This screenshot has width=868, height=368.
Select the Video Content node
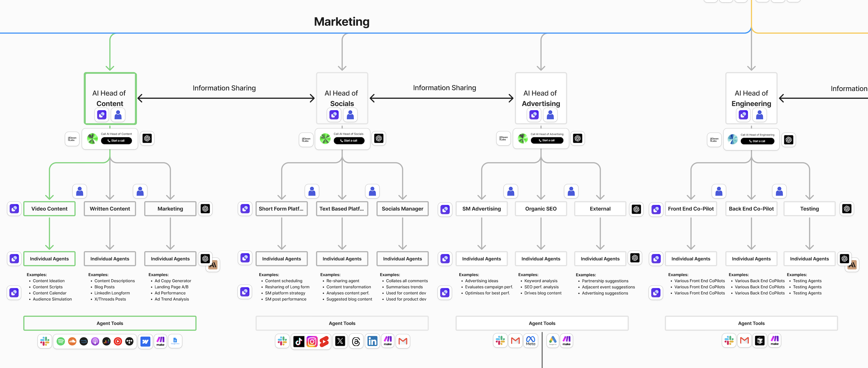coord(49,209)
